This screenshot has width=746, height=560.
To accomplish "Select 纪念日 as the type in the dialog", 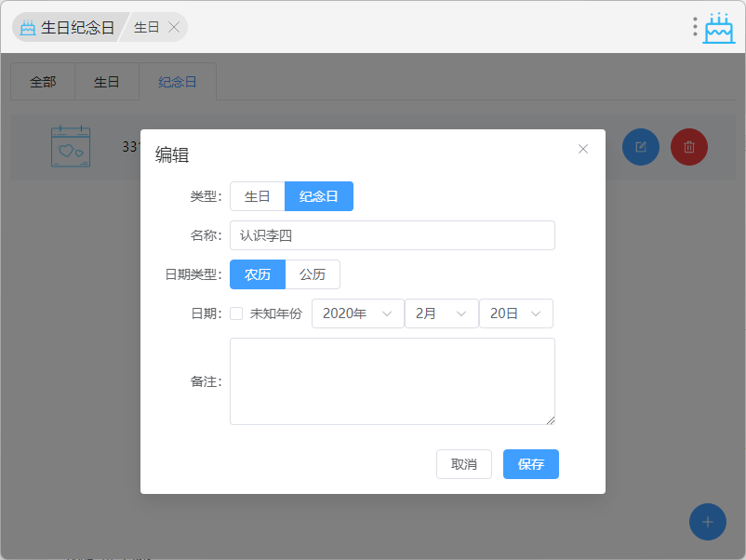I will pos(319,196).
